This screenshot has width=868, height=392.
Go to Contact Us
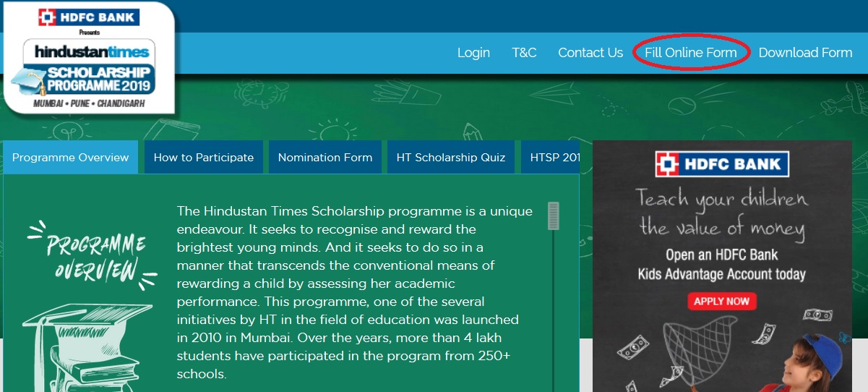(x=590, y=53)
